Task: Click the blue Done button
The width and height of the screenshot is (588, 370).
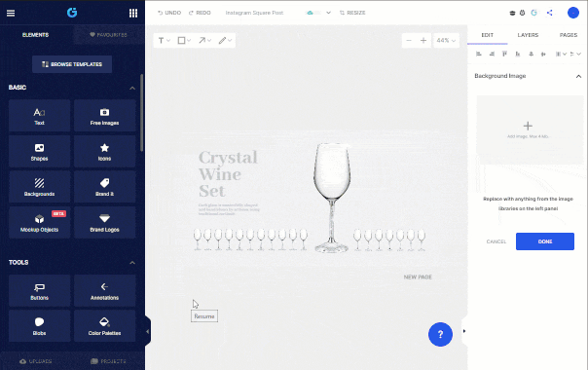Action: 545,241
